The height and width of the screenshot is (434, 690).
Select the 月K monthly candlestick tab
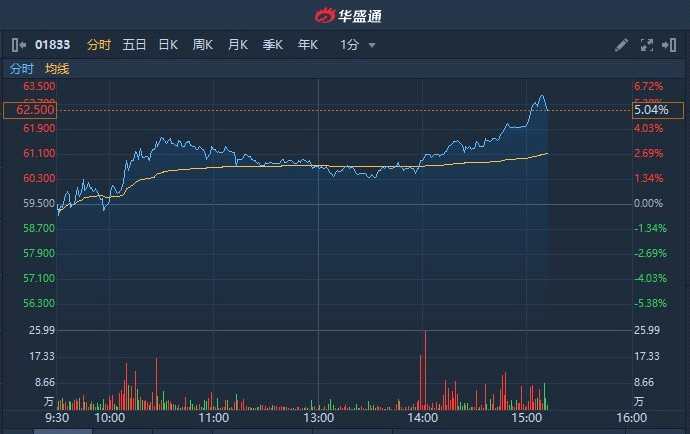[x=237, y=45]
